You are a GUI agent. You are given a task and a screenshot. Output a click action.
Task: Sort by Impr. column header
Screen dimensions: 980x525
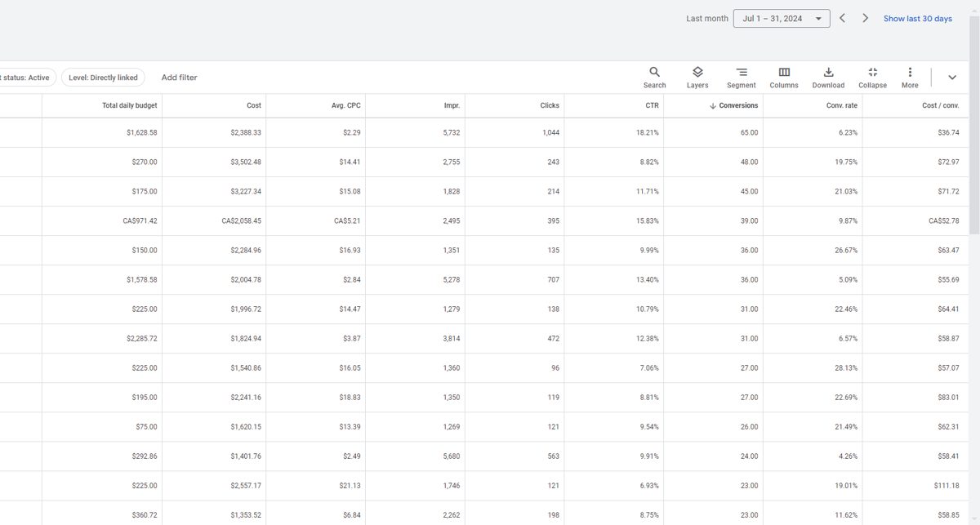[452, 105]
